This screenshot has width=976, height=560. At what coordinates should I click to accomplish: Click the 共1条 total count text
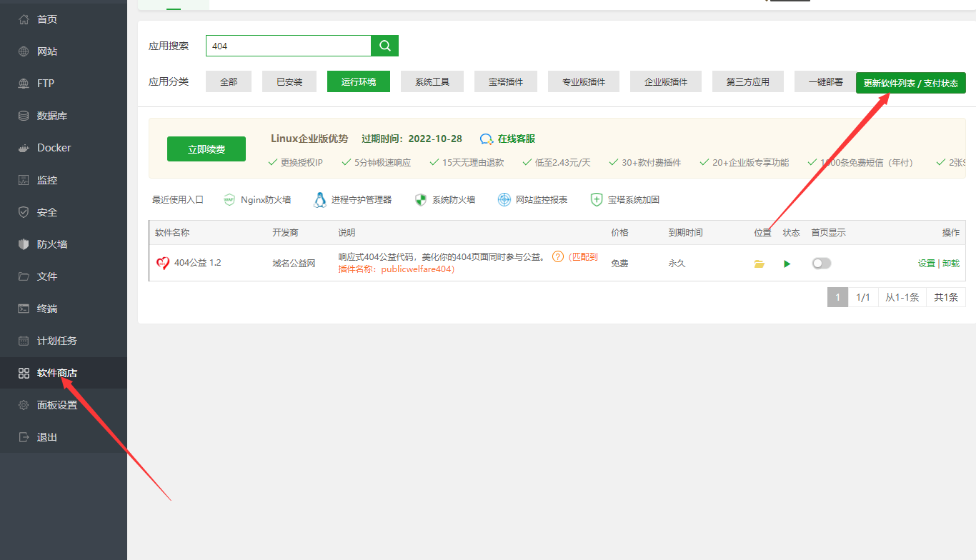tap(946, 297)
